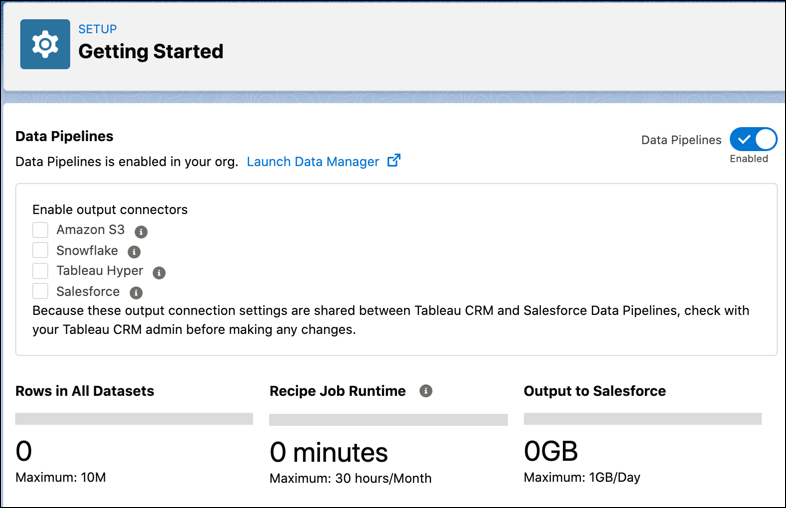Click the Setup gear icon
Image resolution: width=786 pixels, height=508 pixels.
(x=45, y=44)
